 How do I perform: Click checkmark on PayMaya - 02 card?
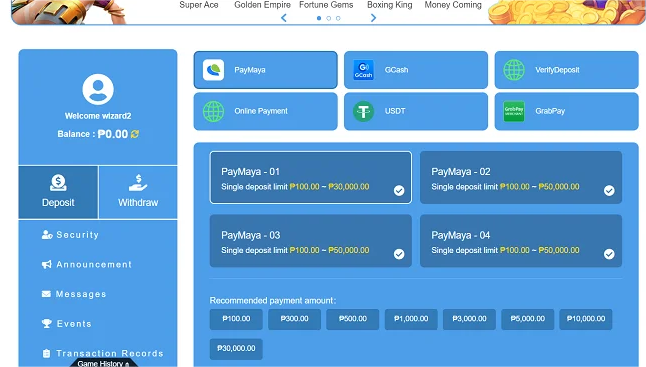click(x=609, y=191)
